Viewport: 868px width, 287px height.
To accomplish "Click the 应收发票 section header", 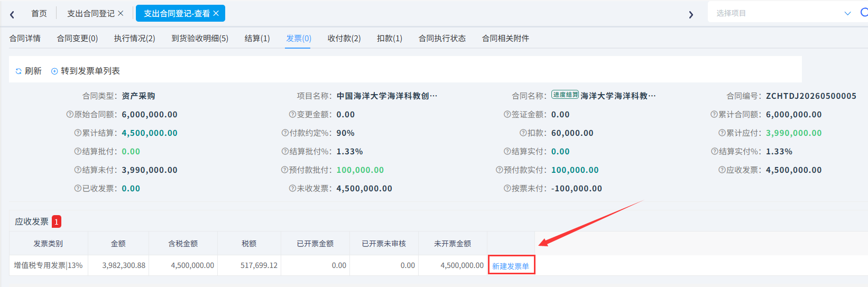I will 32,221.
